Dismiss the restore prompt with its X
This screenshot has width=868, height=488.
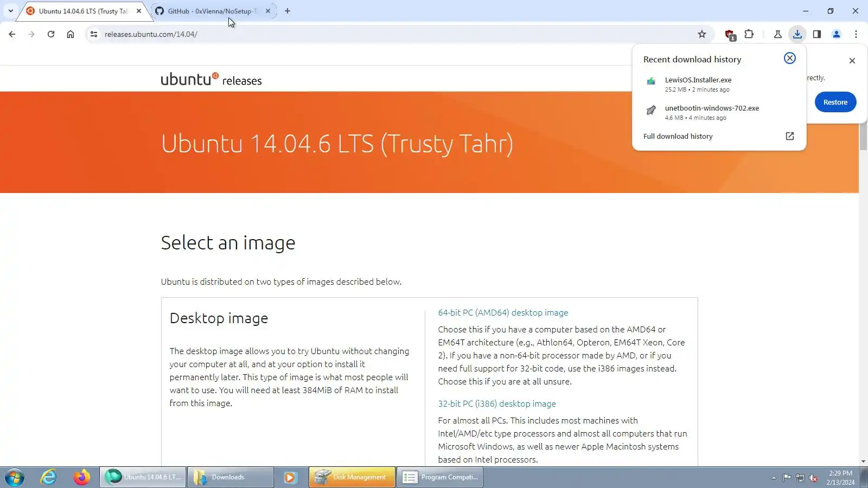pyautogui.click(x=852, y=61)
